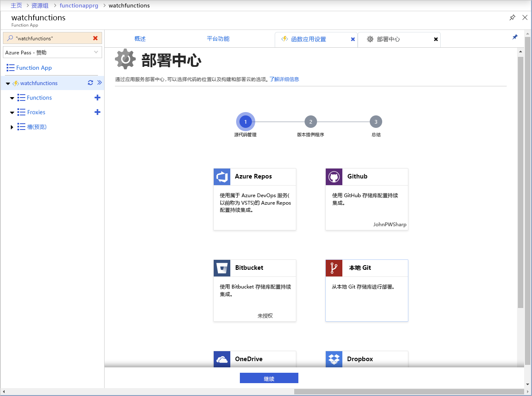This screenshot has height=396, width=532.
Task: Choose the Github source control icon
Action: coord(334,177)
